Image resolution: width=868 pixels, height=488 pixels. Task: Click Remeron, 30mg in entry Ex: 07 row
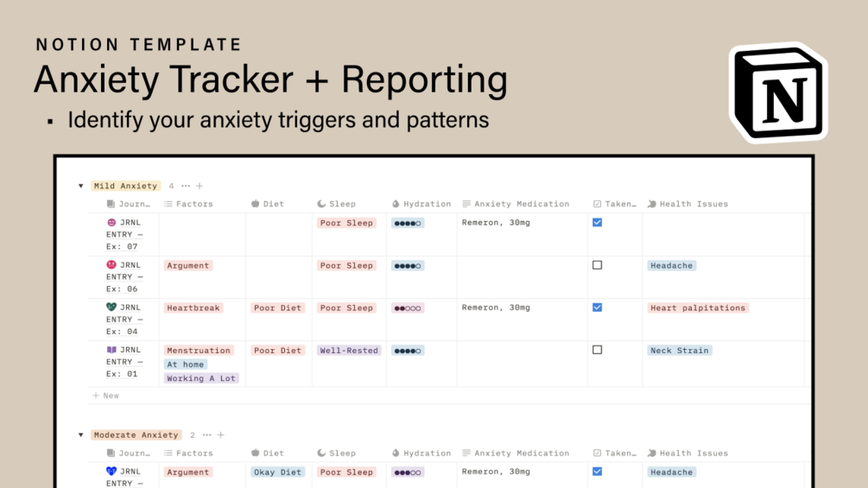pyautogui.click(x=496, y=223)
